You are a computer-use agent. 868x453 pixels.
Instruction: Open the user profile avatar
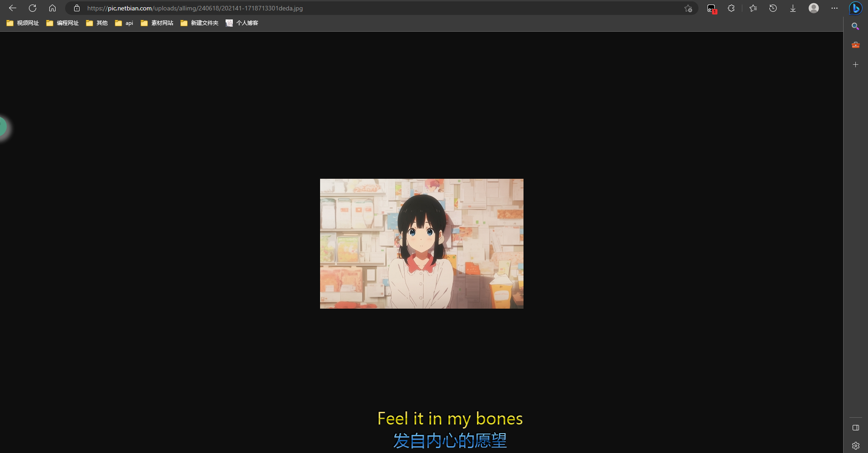pos(814,8)
